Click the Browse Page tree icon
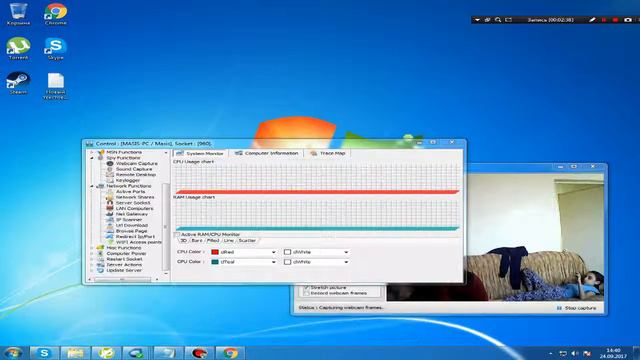Viewport: 640px width, 360px height. point(110,231)
